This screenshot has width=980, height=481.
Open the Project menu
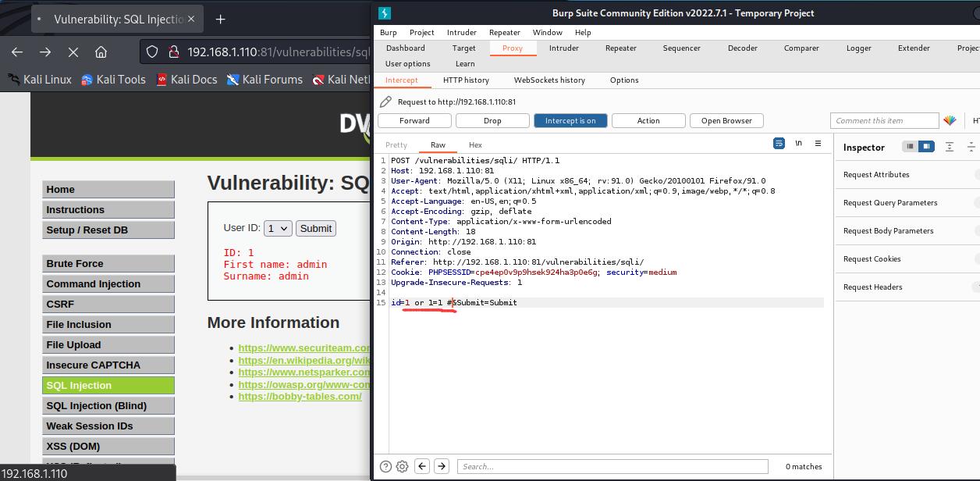tap(422, 32)
